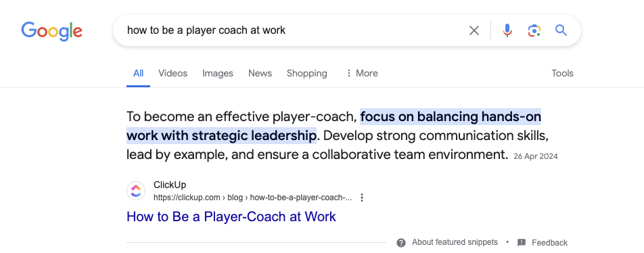Open How to Be a Player-Coach at Work link
This screenshot has height=253, width=644.
pos(231,216)
